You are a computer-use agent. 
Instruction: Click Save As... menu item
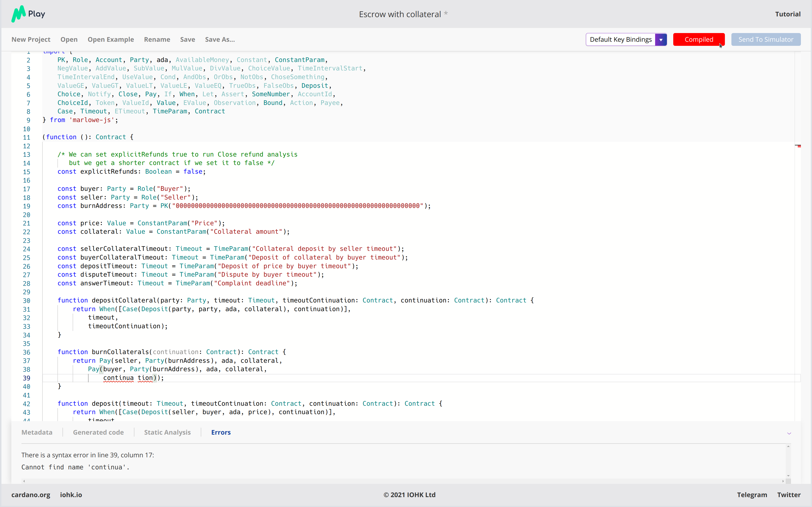tap(220, 40)
